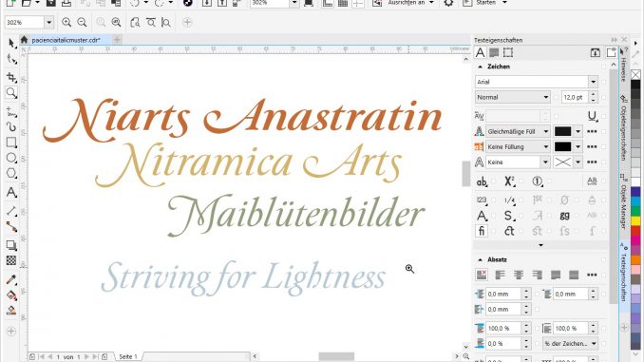Click the font size 12,0 pt field

574,97
